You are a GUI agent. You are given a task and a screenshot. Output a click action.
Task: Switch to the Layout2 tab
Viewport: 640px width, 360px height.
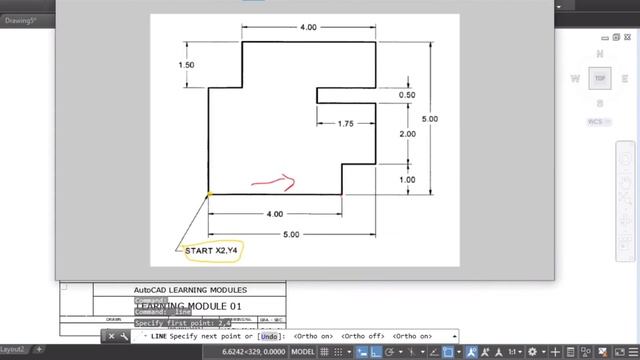[12, 349]
